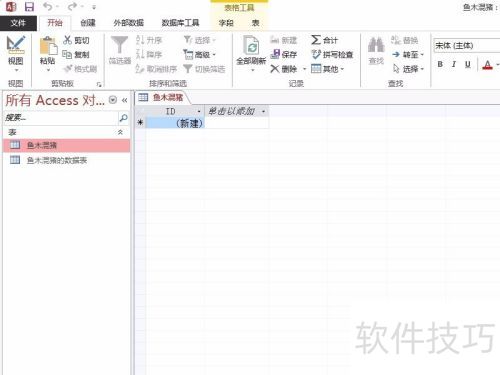
Task: Switch to the 开始 ribbon tab
Action: coord(55,23)
